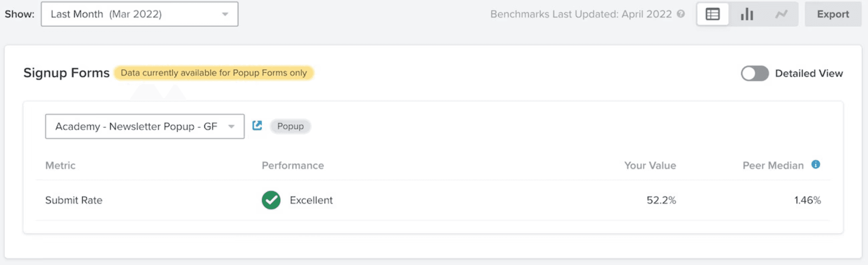This screenshot has height=265, width=868.
Task: Click the Performance column header
Action: tap(293, 166)
